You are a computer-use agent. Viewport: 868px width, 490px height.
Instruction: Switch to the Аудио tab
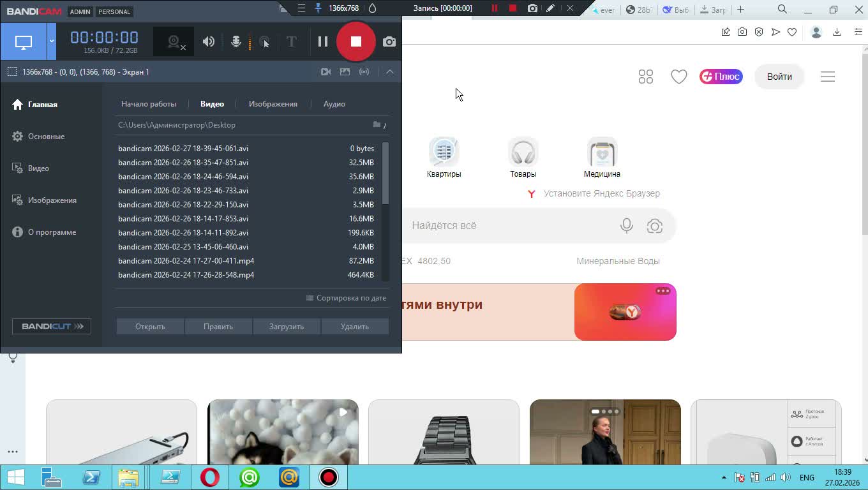(334, 104)
